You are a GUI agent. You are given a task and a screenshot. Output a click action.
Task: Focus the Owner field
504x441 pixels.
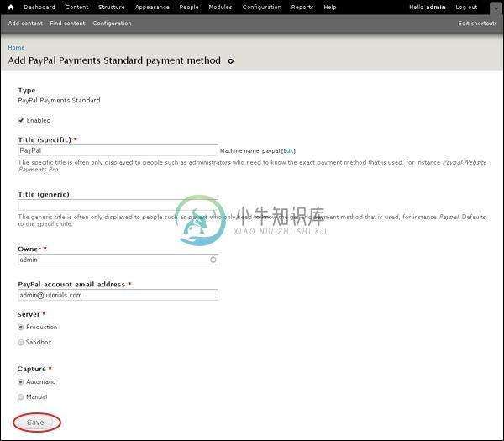(118, 260)
